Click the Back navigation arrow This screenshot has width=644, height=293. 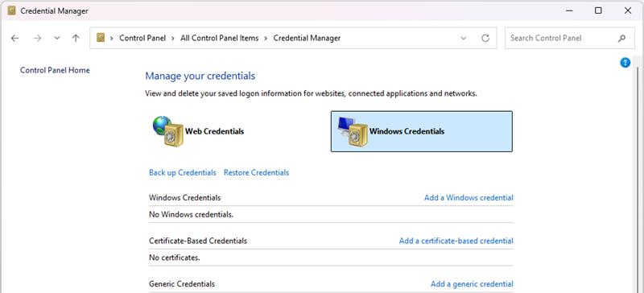tap(14, 38)
